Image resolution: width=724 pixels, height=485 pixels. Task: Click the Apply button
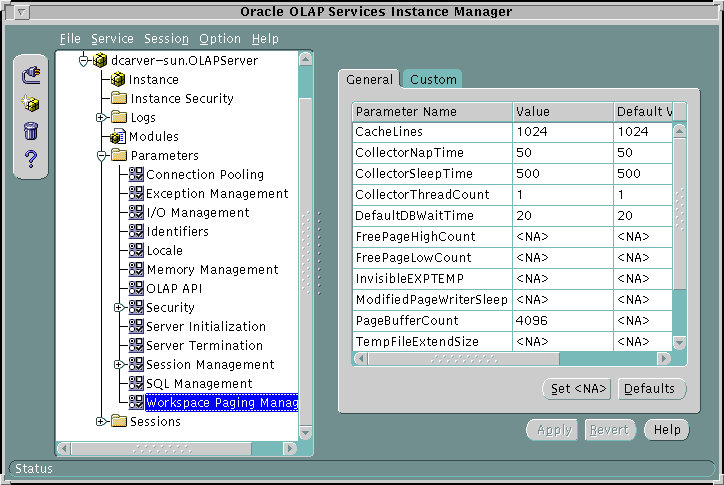[x=553, y=430]
